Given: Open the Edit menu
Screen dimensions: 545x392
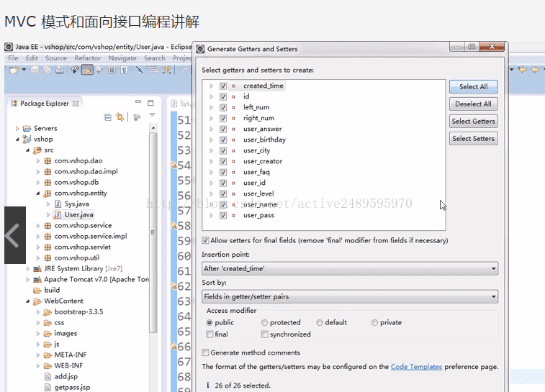Looking at the screenshot, I should pyautogui.click(x=32, y=58).
